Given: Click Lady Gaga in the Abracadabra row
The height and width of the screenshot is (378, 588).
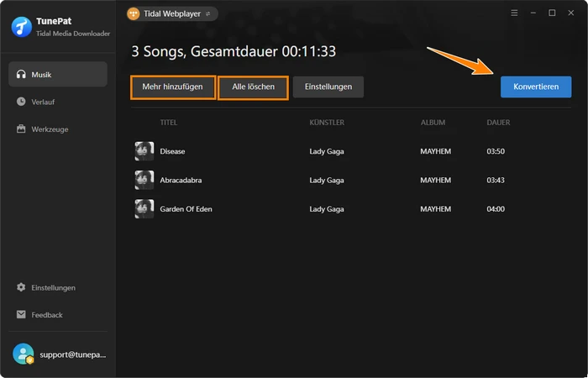Looking at the screenshot, I should [x=327, y=181].
